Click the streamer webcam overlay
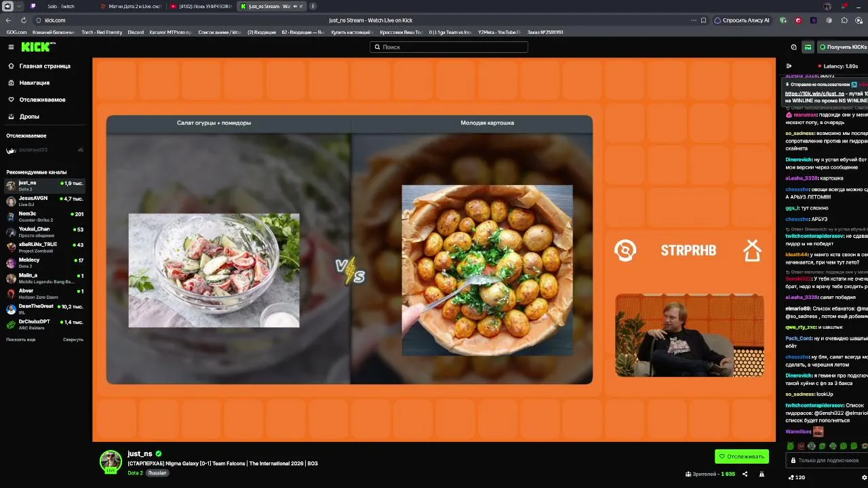This screenshot has width=868, height=488. (x=690, y=335)
